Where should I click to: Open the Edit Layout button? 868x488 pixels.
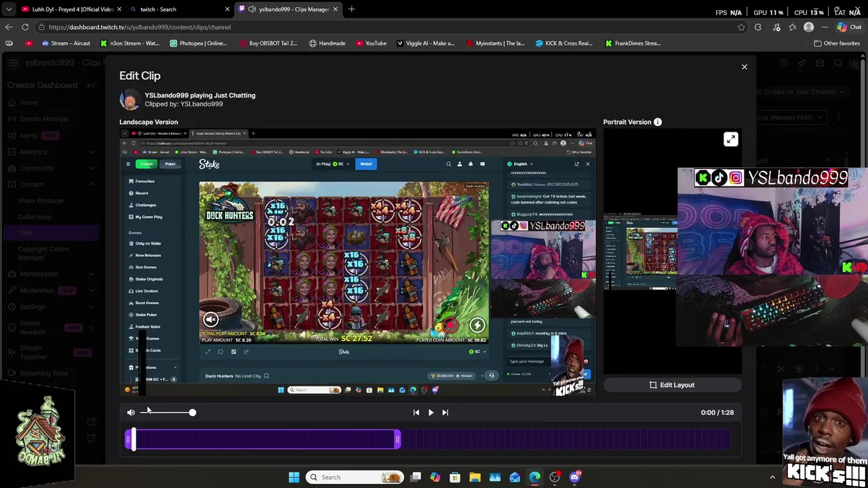pyautogui.click(x=672, y=385)
